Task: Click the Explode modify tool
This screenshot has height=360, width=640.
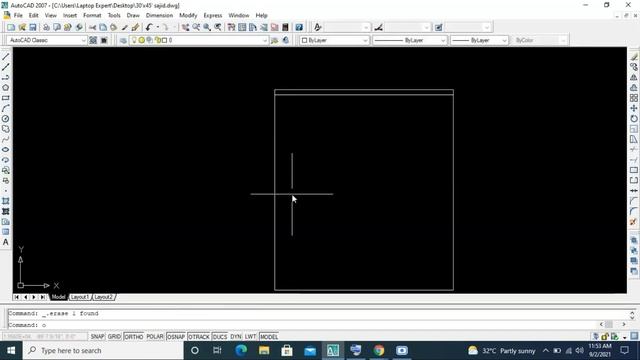Action: point(633,222)
